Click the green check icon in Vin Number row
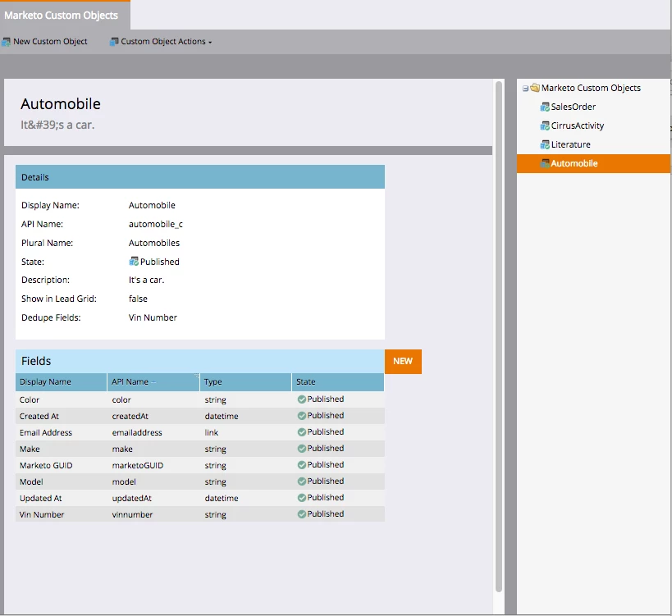Screen dimensions: 672x616 (302, 514)
